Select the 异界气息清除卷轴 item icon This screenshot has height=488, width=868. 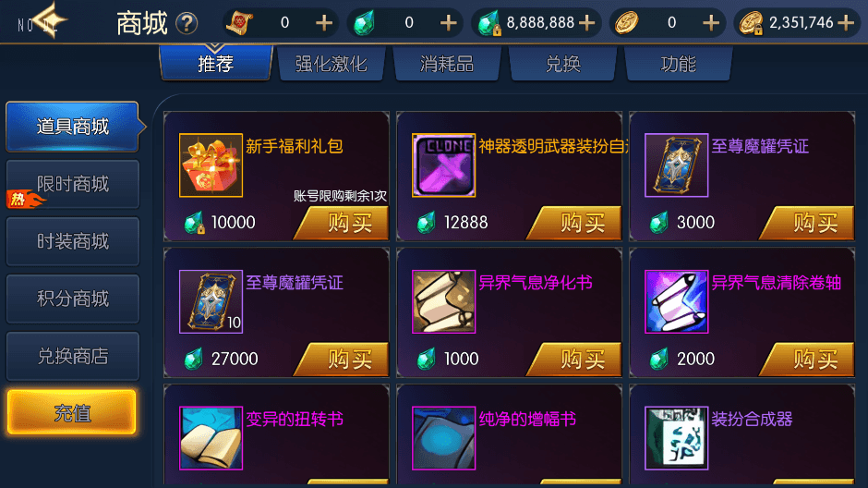(x=677, y=301)
